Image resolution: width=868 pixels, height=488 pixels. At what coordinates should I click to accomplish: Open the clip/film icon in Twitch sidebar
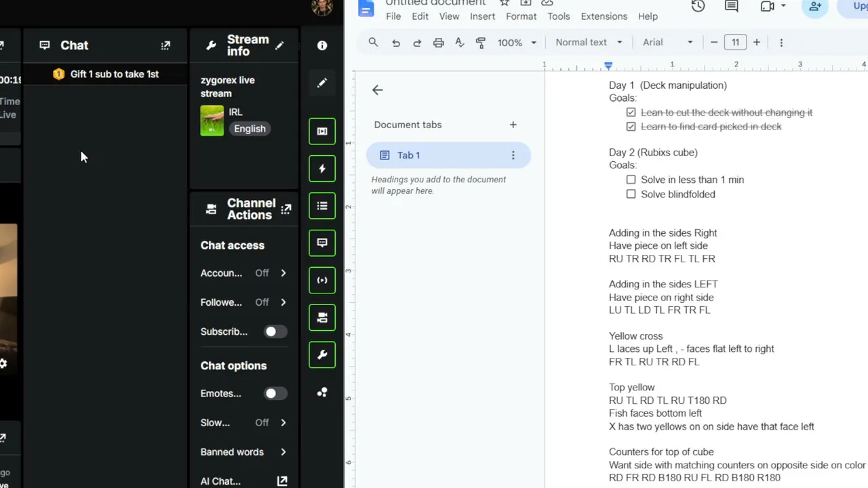point(322,131)
